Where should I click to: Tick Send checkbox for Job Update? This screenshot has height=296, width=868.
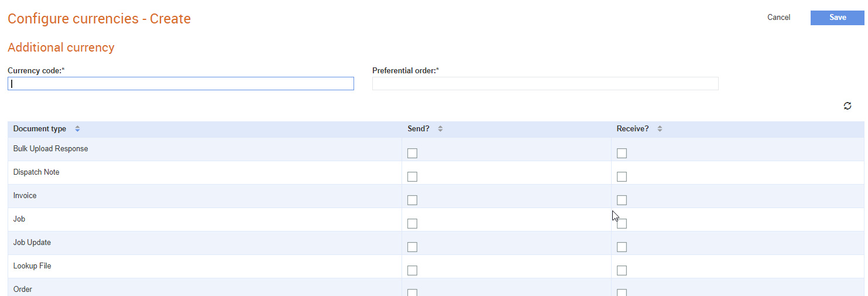pyautogui.click(x=412, y=247)
